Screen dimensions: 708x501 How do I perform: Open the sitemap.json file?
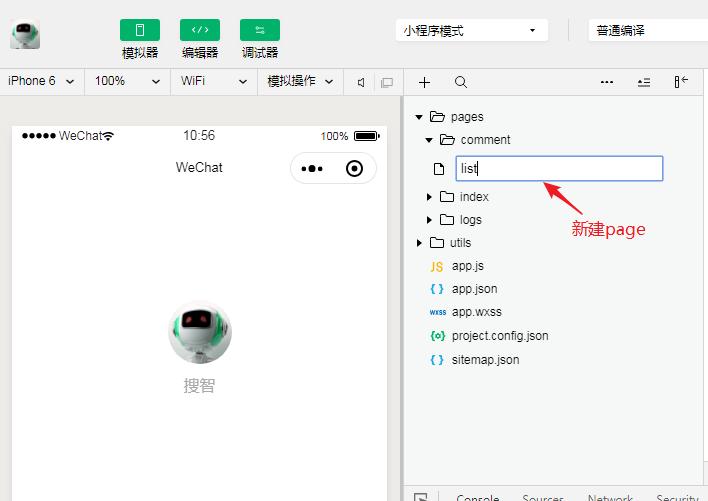(485, 360)
